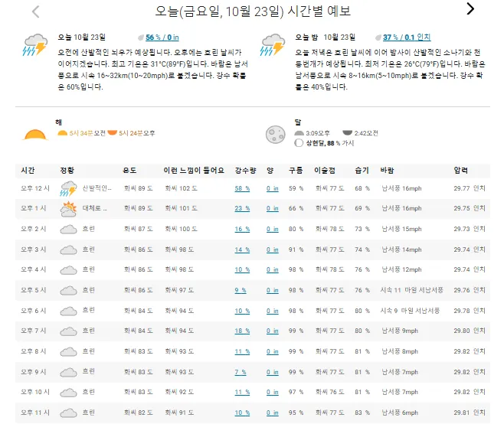Click the cloud icon in 오후 2시 row

pos(68,230)
